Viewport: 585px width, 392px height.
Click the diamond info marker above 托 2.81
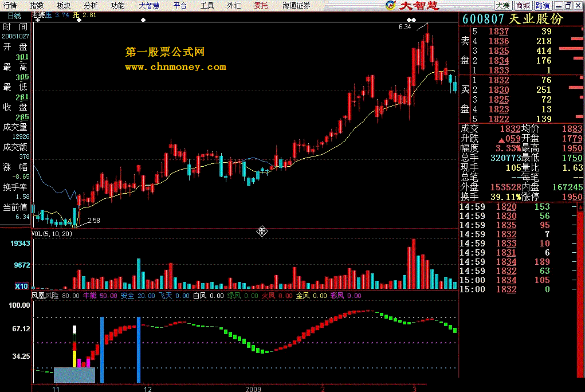pyautogui.click(x=78, y=20)
